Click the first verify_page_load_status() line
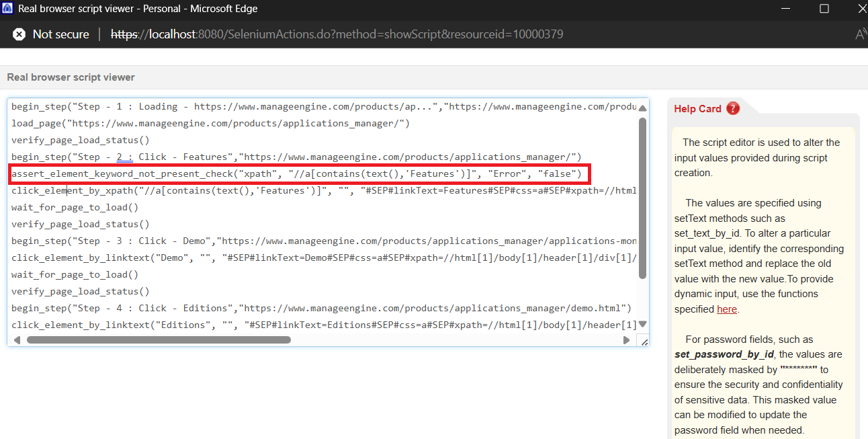Screen dimensions: 868x439 click(x=81, y=141)
